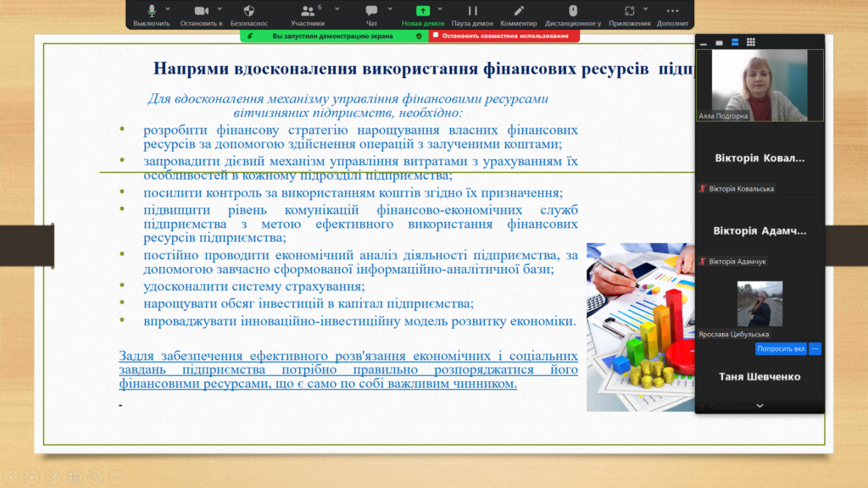Open the Чат chat bubble

[x=371, y=15]
